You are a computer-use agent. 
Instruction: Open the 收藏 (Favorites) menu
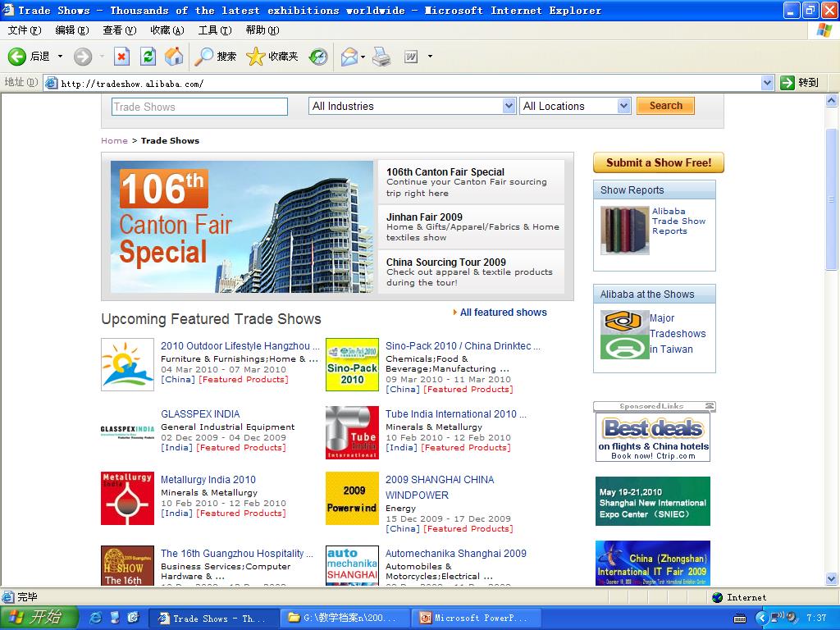(x=167, y=30)
